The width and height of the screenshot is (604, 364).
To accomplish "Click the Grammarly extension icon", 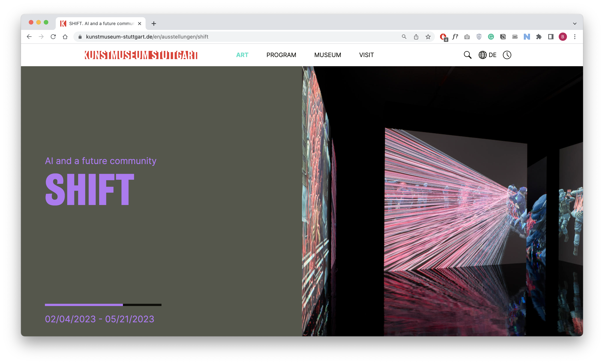I will 491,37.
